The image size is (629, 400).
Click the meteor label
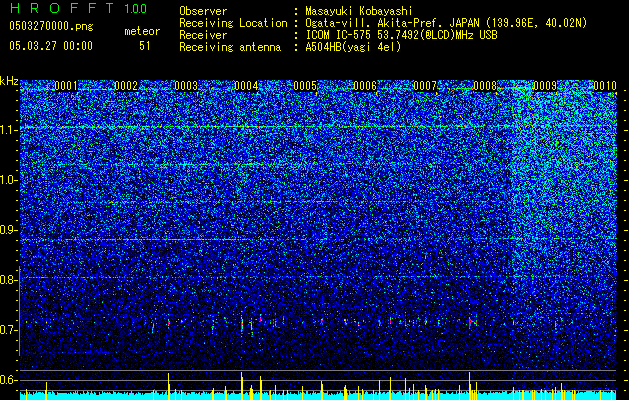click(x=142, y=31)
